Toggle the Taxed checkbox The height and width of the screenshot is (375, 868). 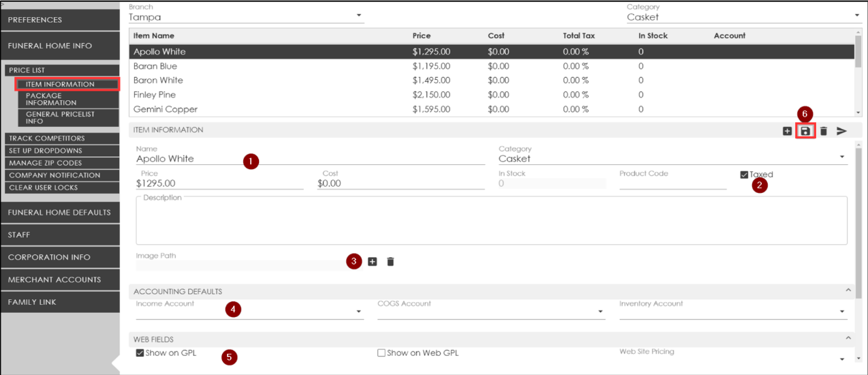point(744,175)
